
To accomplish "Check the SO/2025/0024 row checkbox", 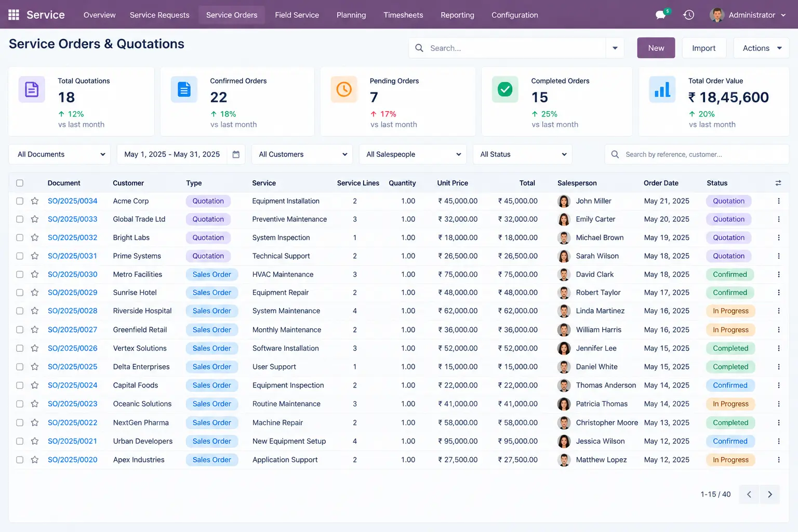I will pyautogui.click(x=20, y=385).
